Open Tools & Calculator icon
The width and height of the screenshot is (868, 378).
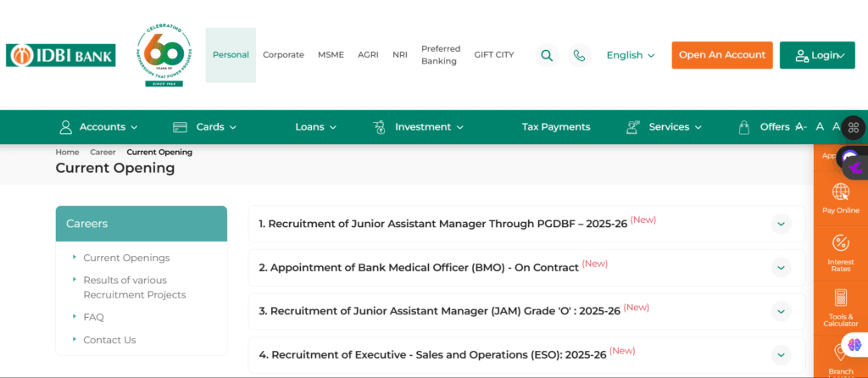[841, 297]
